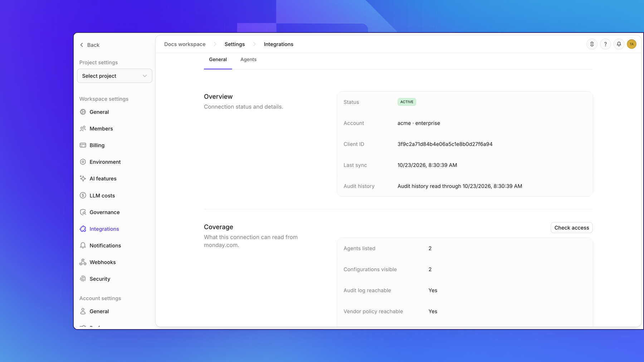Click the Webhooks icon in sidebar
The image size is (644, 362).
[83, 262]
